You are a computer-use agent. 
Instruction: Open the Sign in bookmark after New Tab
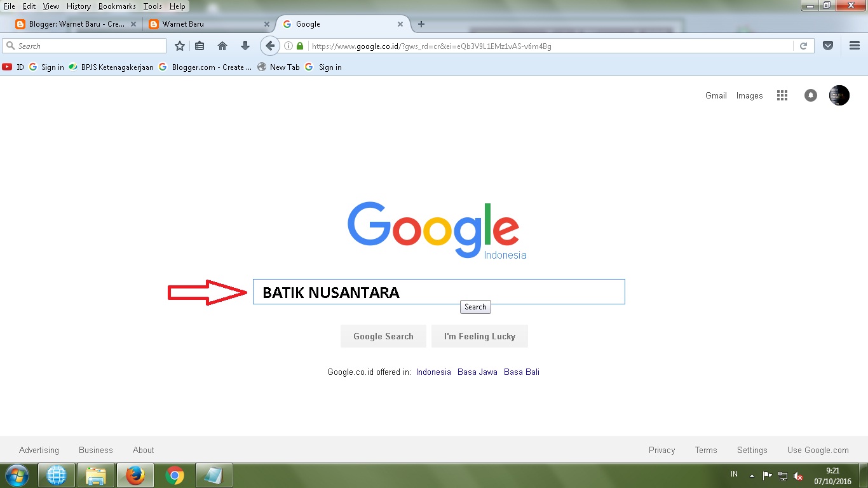[x=323, y=67]
